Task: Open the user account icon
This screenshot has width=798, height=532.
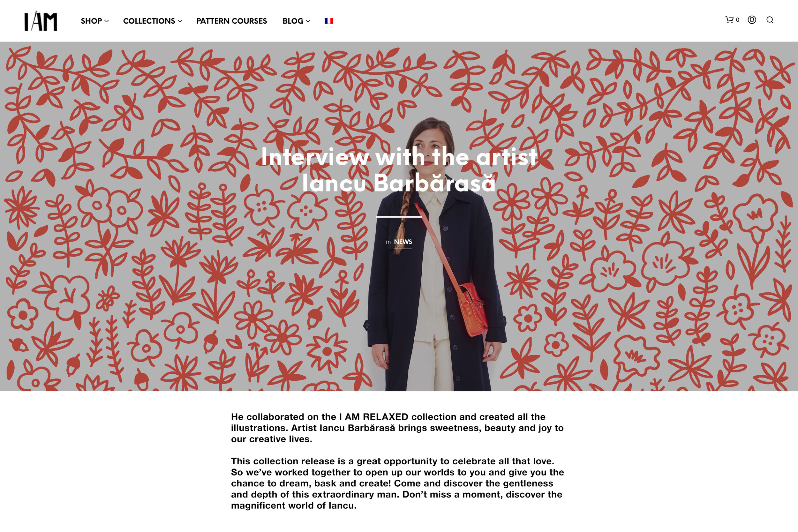Action: tap(752, 20)
